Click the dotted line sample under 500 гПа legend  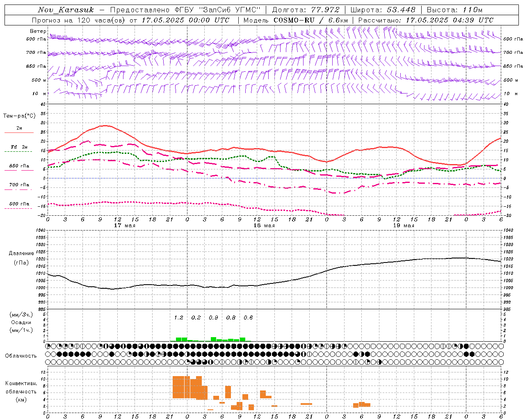pos(18,208)
